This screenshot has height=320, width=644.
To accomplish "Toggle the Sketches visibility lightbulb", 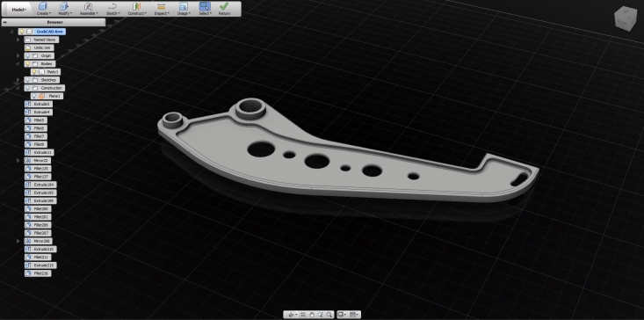I will pyautogui.click(x=28, y=80).
